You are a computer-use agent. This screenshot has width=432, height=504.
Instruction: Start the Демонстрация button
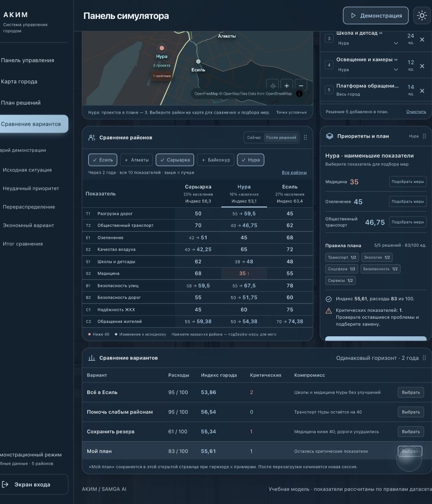[x=376, y=15]
